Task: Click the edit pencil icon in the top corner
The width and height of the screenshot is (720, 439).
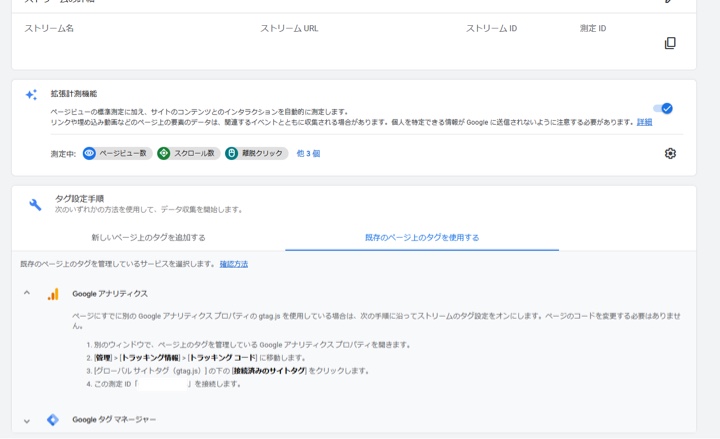Action: click(x=669, y=1)
